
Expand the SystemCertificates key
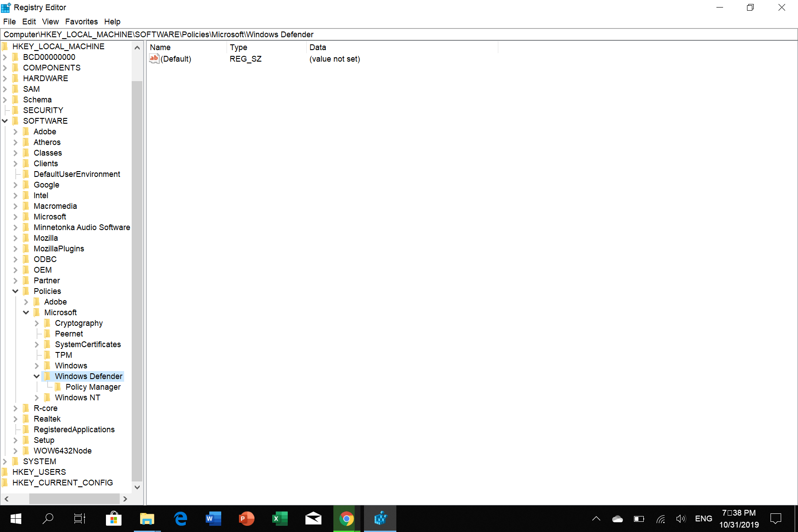pos(37,344)
